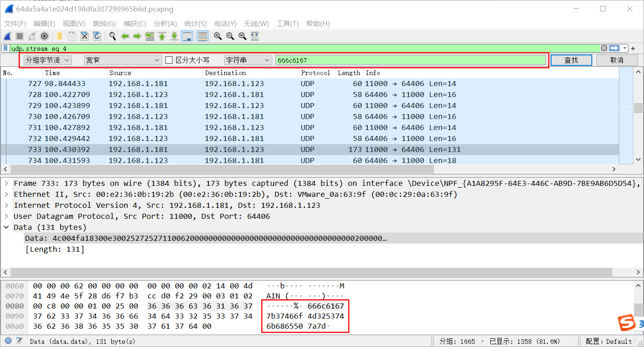Enable the 区分大小写 checkbox
Image resolution: width=644 pixels, height=347 pixels.
(169, 60)
